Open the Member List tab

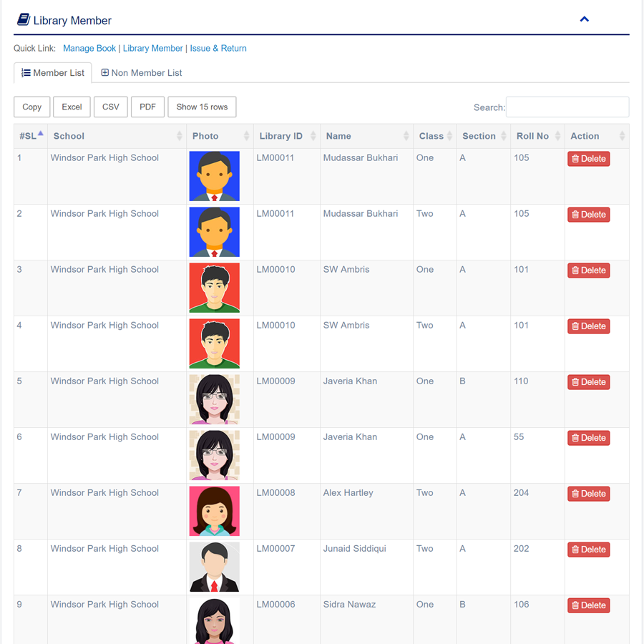(53, 73)
